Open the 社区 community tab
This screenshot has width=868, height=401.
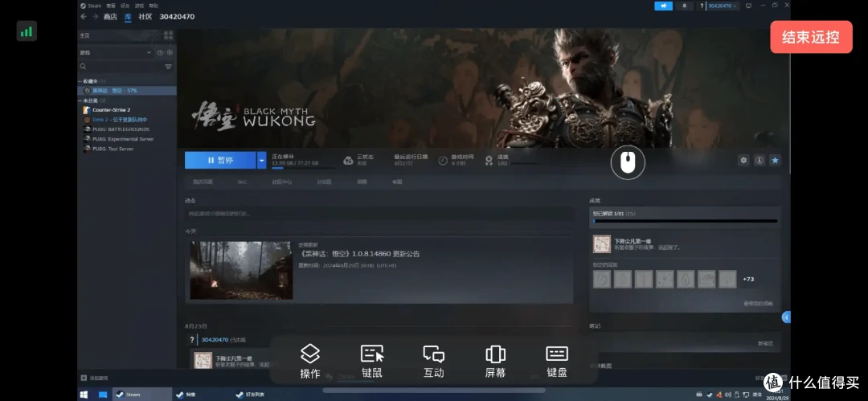click(x=145, y=17)
